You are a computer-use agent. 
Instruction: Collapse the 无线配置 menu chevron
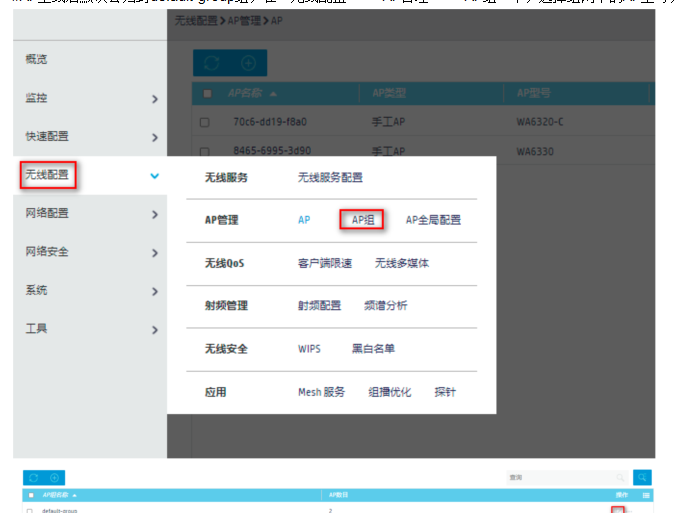coord(155,176)
